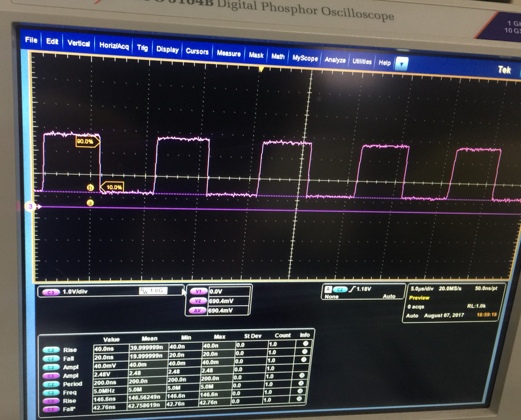The image size is (521, 420).
Task: Click the dropdown arrow beside Help
Action: pyautogui.click(x=401, y=64)
